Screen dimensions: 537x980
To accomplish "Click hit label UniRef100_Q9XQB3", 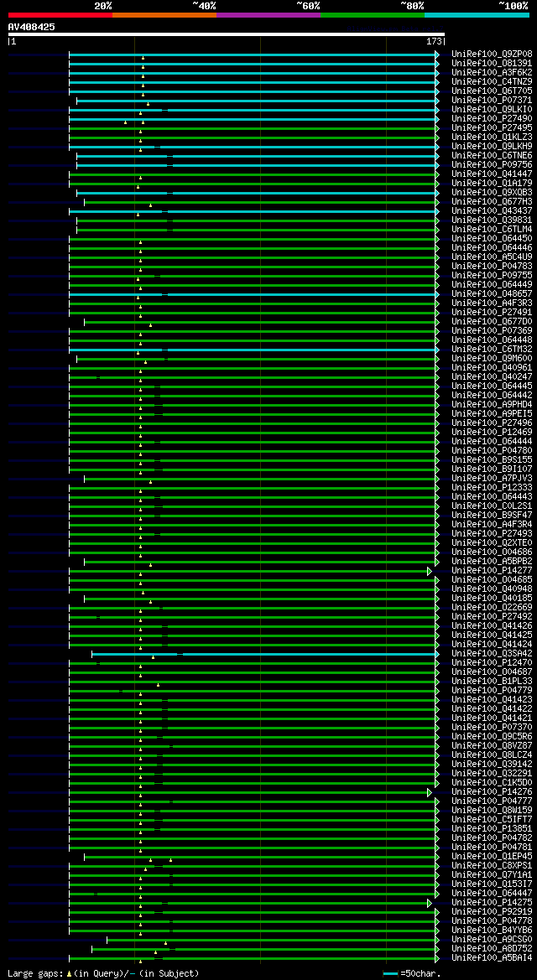I will (x=492, y=193).
